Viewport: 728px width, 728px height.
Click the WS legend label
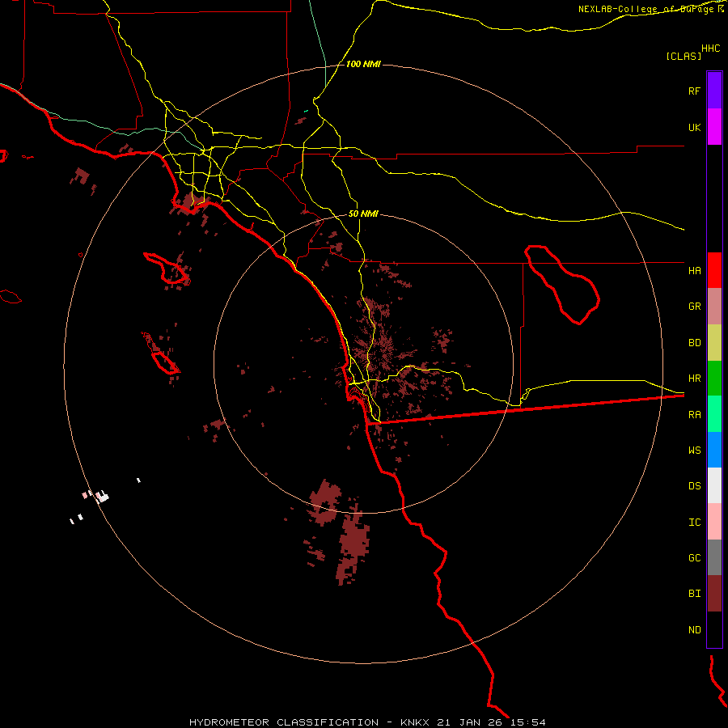coord(695,450)
